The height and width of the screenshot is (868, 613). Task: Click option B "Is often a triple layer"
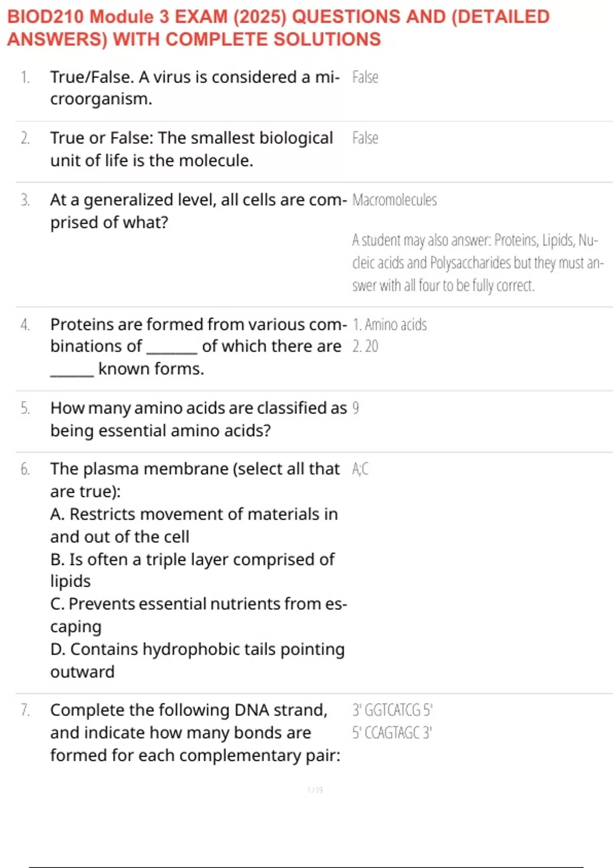(x=192, y=570)
